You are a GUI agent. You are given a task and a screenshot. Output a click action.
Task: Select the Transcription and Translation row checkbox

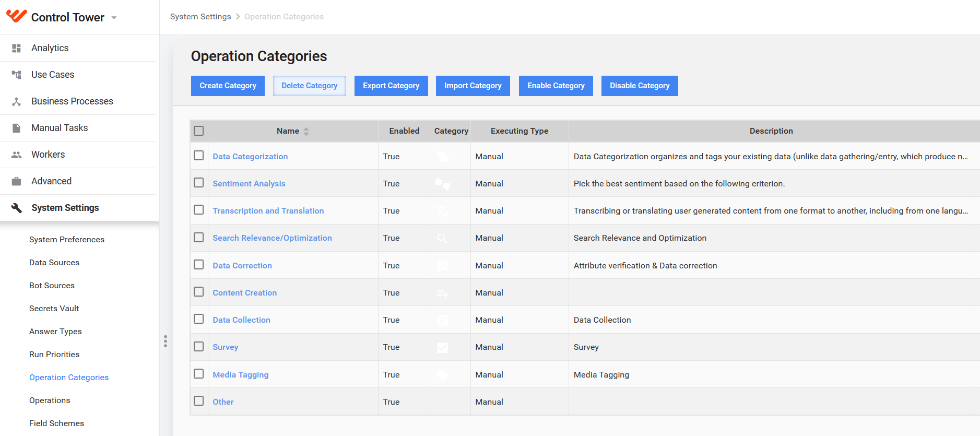(199, 210)
